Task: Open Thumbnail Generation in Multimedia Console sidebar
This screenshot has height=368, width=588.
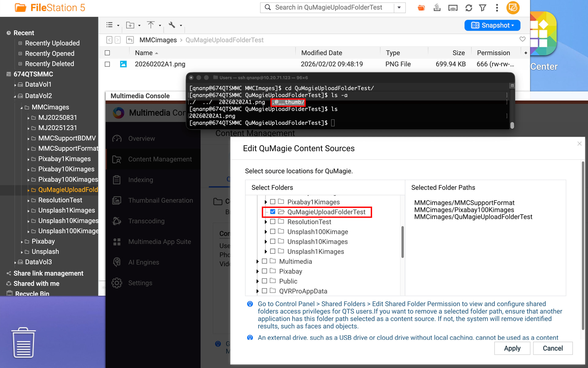Action: coord(160,200)
